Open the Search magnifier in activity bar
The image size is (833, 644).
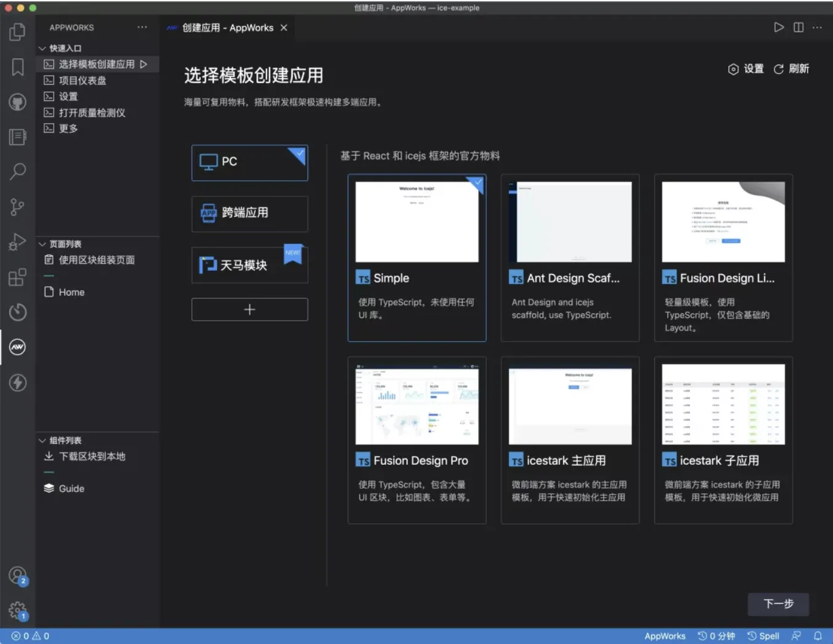[18, 171]
